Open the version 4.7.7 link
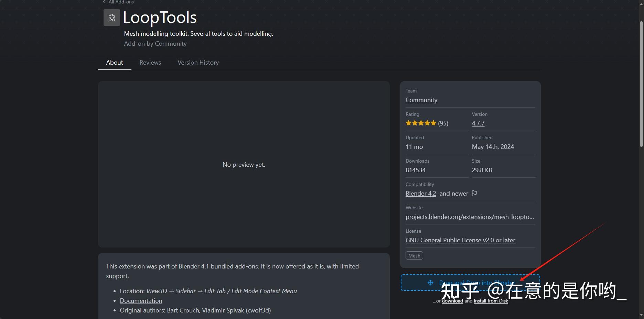 [x=478, y=123]
